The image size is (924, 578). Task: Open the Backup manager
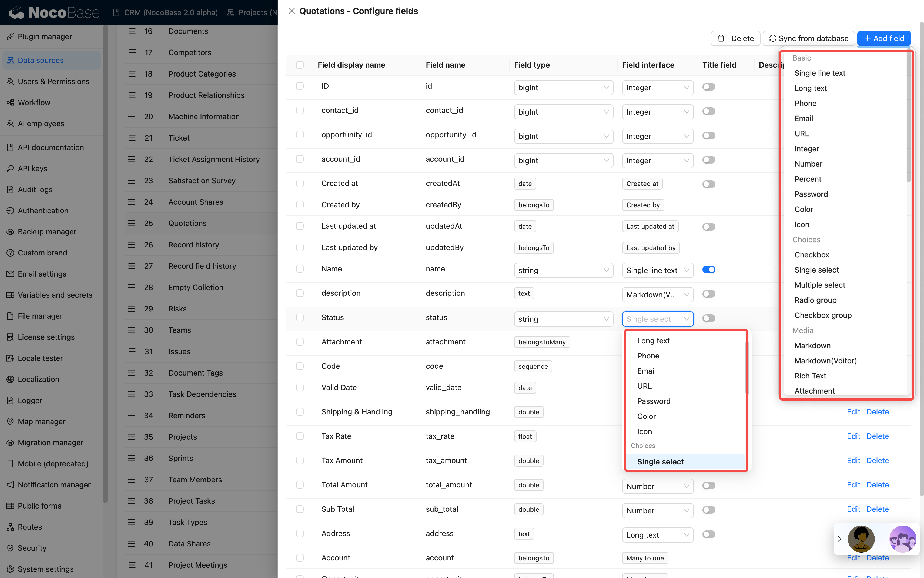46,232
